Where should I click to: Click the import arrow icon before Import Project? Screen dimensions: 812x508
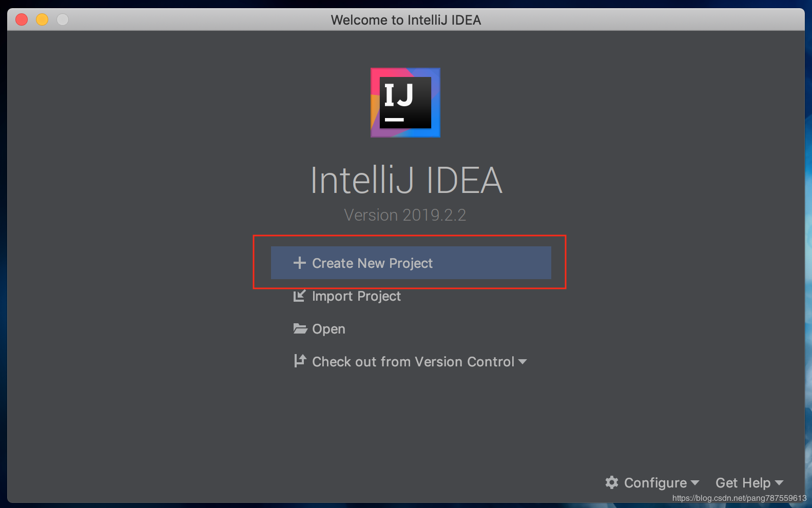[x=299, y=296]
